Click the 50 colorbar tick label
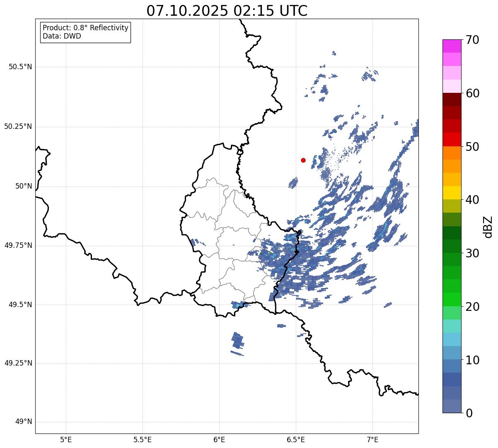The width and height of the screenshot is (498, 448). click(x=472, y=146)
